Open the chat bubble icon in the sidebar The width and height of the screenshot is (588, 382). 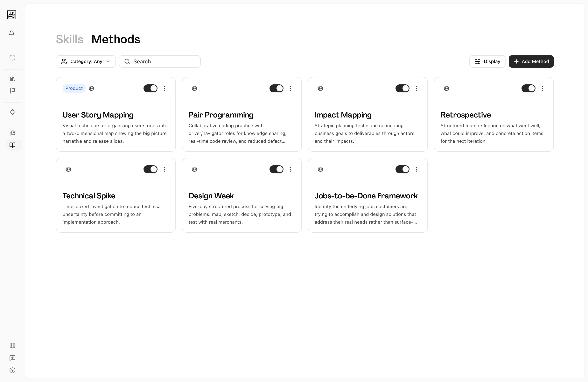[x=12, y=58]
